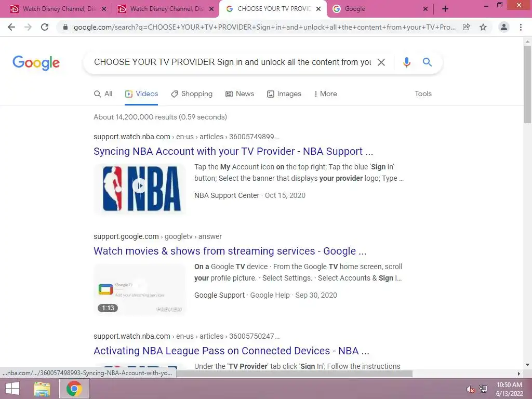Close the second Watch Disney Channel tab
The height and width of the screenshot is (399, 532).
click(x=212, y=9)
